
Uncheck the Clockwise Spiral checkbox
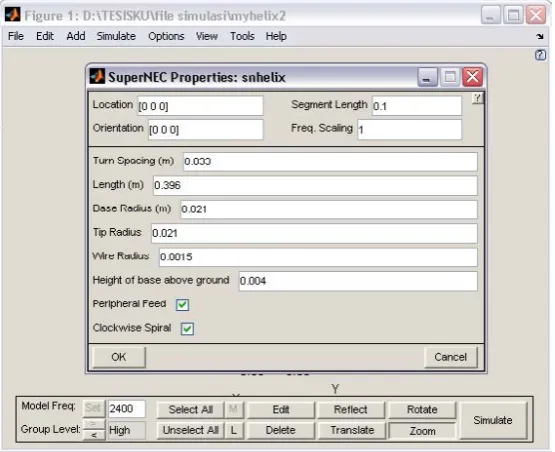coord(187,328)
